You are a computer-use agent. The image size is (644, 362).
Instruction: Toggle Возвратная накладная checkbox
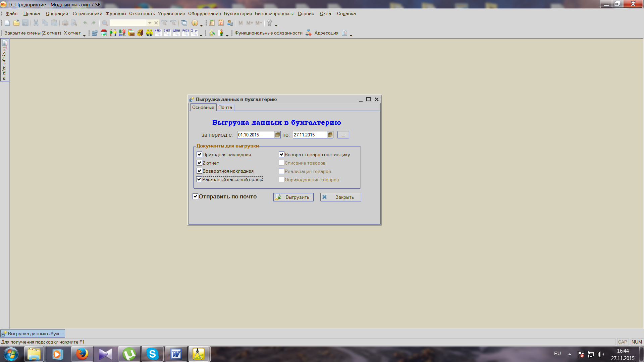click(x=199, y=171)
